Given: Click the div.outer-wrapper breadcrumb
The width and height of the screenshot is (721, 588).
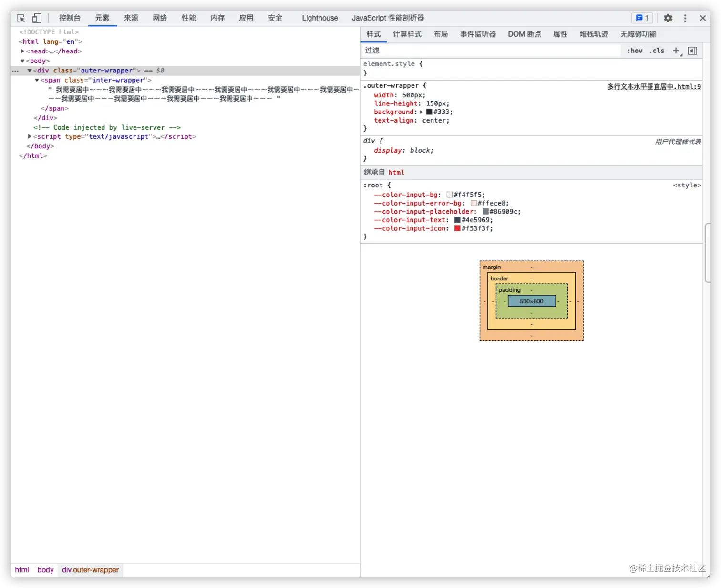Looking at the screenshot, I should (x=90, y=570).
